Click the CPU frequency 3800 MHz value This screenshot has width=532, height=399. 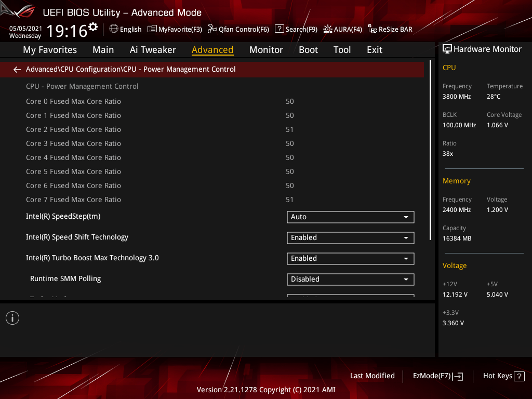click(x=456, y=97)
